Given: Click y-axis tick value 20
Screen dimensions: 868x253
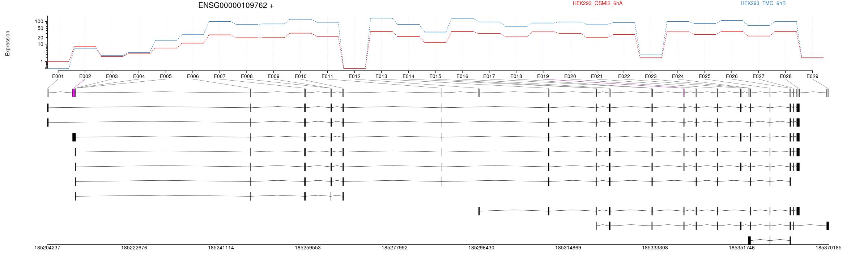Looking at the screenshot, I should [x=41, y=38].
